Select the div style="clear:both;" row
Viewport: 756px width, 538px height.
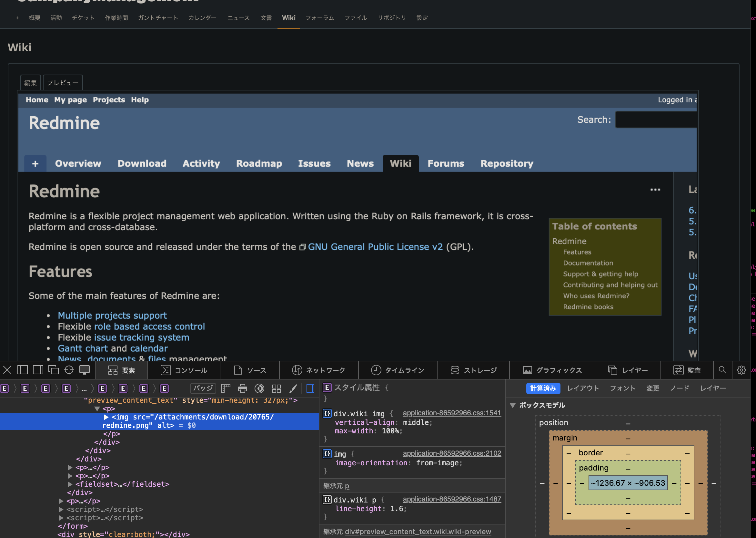[x=124, y=534]
